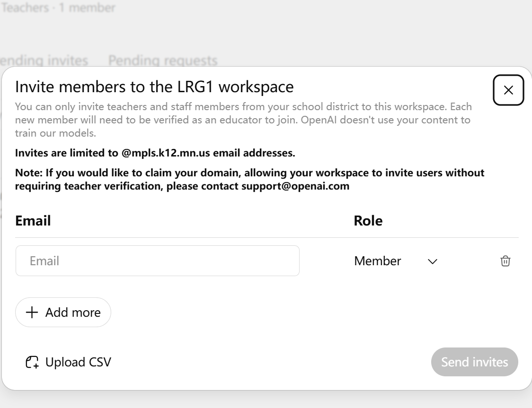Click the plus icon in Add more
This screenshot has width=532, height=408.
32,313
